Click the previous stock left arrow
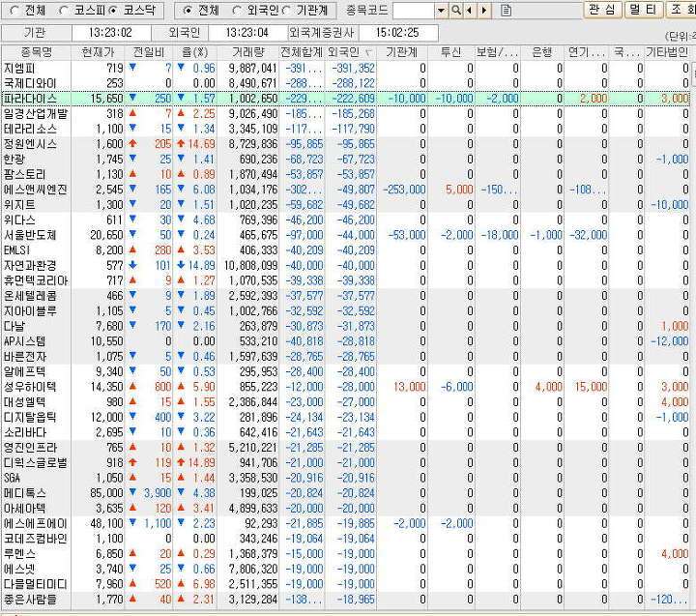 click(469, 11)
